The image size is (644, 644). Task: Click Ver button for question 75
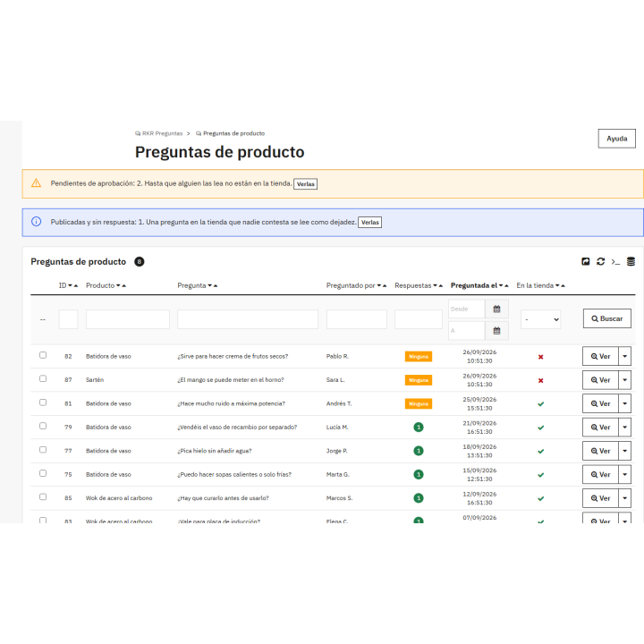click(600, 474)
